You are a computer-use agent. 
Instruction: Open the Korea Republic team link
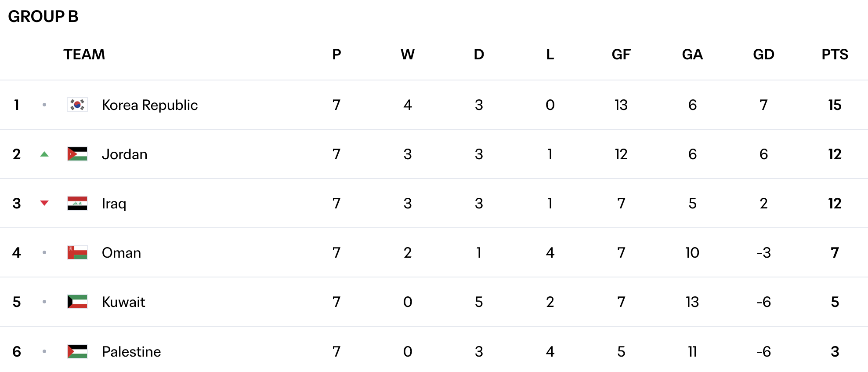(150, 105)
